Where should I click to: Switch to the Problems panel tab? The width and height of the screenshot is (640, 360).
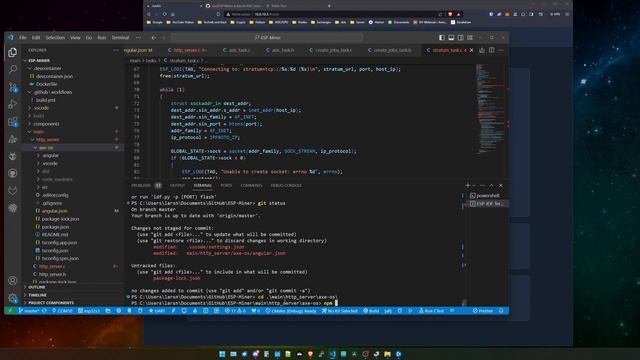[x=141, y=186]
